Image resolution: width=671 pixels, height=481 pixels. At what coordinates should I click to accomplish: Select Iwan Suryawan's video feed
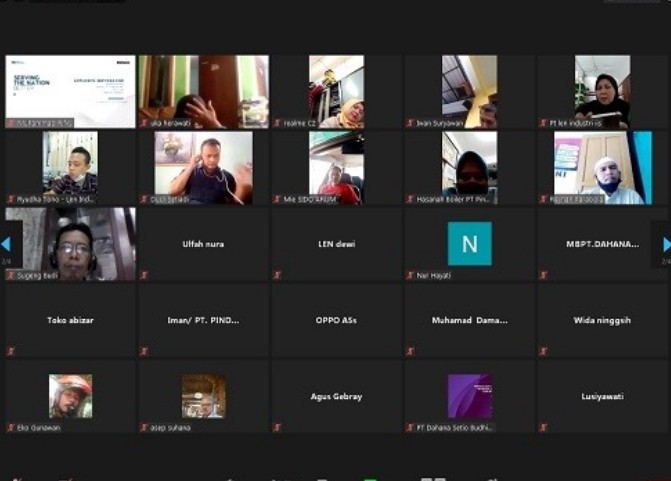[x=469, y=92]
